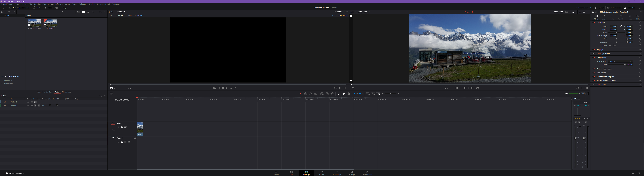This screenshot has height=176, width=644.
Task: Open the blue marker color dropdown arrow
Action: click(362, 94)
